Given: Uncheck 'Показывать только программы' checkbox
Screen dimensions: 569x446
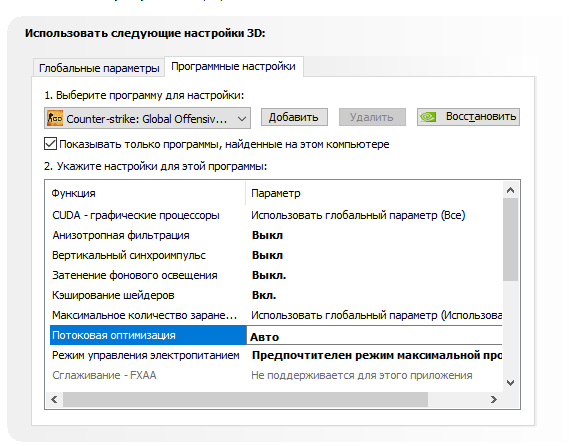Looking at the screenshot, I should 50,144.
